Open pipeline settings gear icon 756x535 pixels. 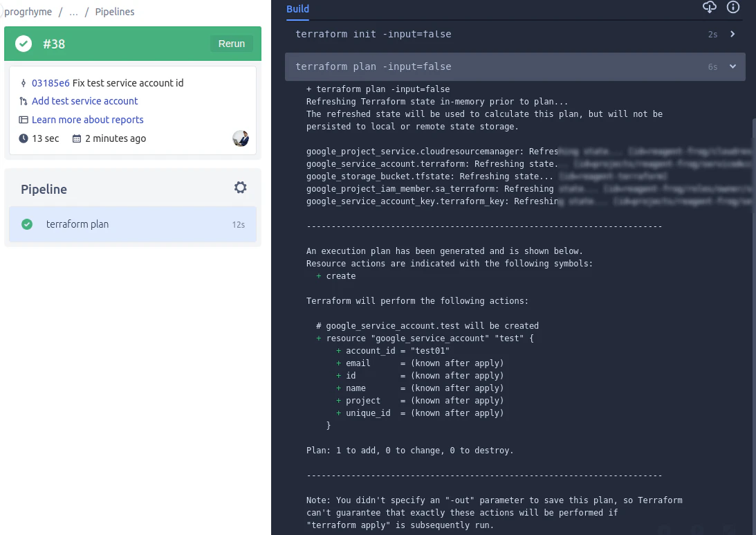(x=240, y=188)
